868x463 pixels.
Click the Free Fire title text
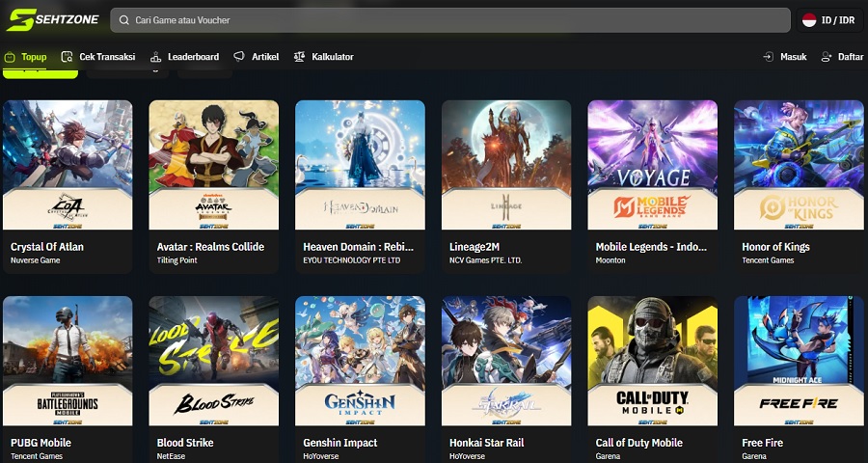click(762, 443)
